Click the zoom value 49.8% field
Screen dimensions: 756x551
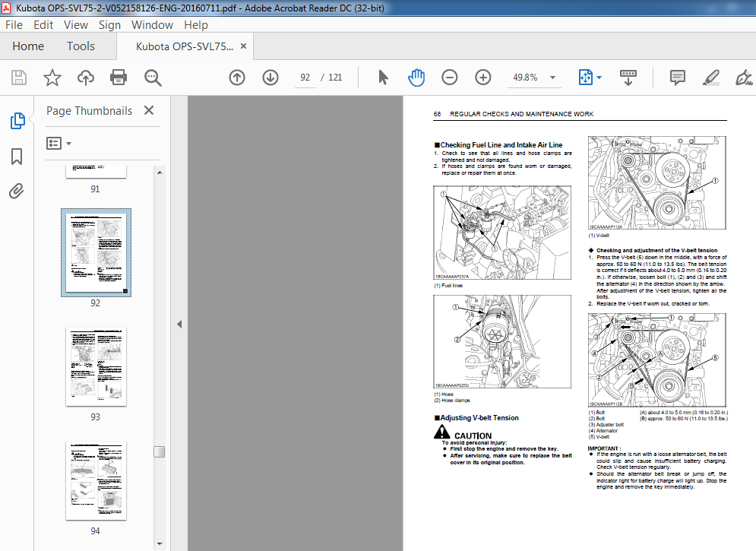point(525,78)
